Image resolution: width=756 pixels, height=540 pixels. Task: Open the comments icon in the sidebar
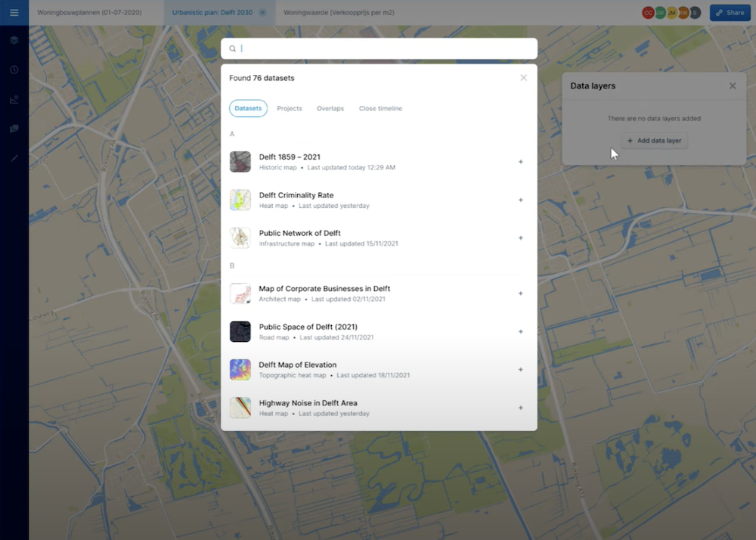pos(14,129)
